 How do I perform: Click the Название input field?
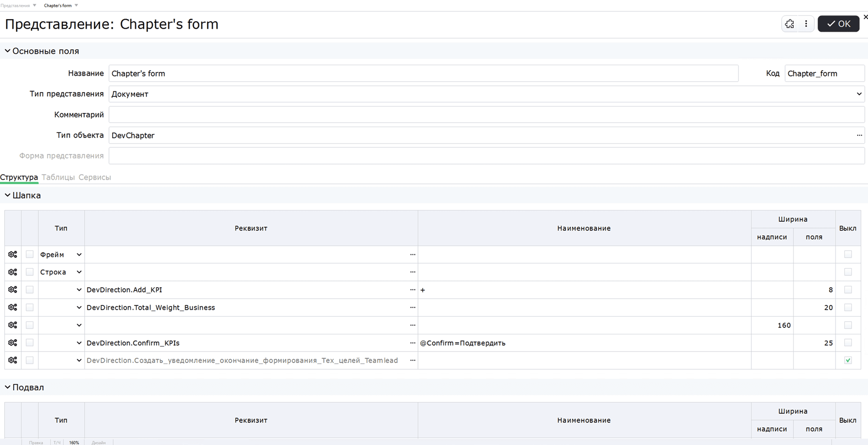(x=423, y=73)
